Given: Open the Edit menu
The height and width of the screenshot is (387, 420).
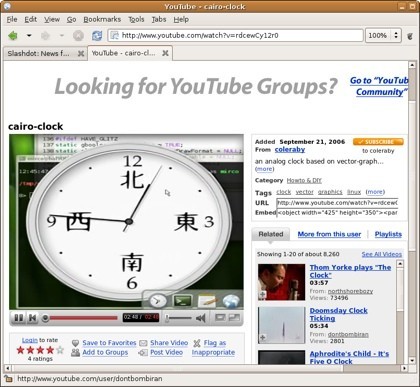Looking at the screenshot, I should pyautogui.click(x=31, y=19).
